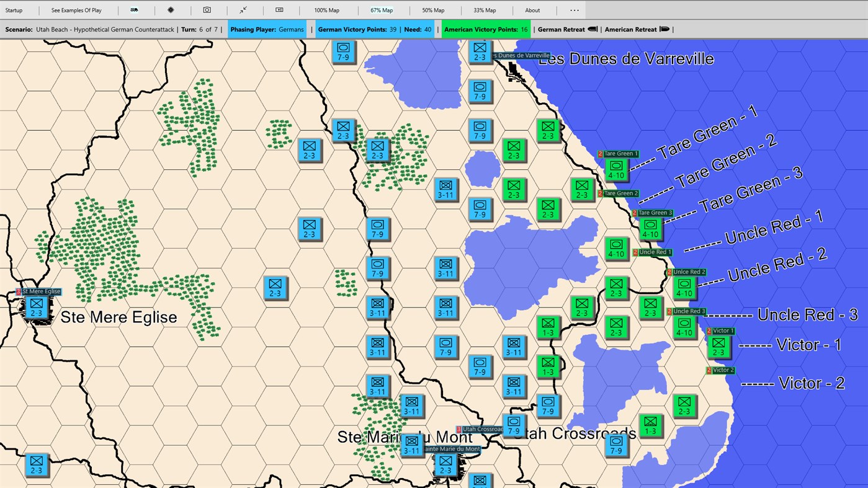
Task: Click the inward arrows shrink icon
Action: [x=243, y=10]
